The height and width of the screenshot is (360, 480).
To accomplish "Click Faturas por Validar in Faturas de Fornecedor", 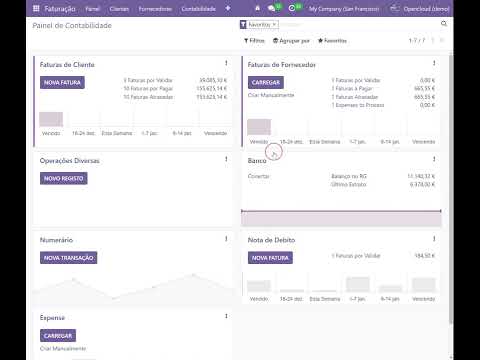I will (356, 80).
